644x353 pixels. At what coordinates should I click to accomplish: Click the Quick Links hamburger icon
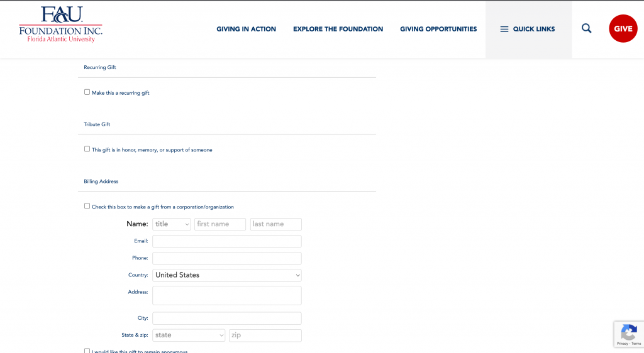pyautogui.click(x=504, y=29)
